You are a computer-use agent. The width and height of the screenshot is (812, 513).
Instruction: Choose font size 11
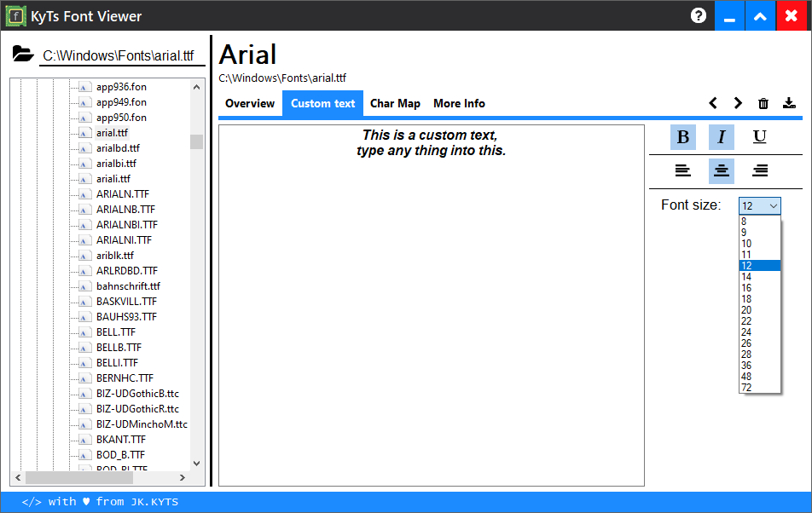(760, 255)
